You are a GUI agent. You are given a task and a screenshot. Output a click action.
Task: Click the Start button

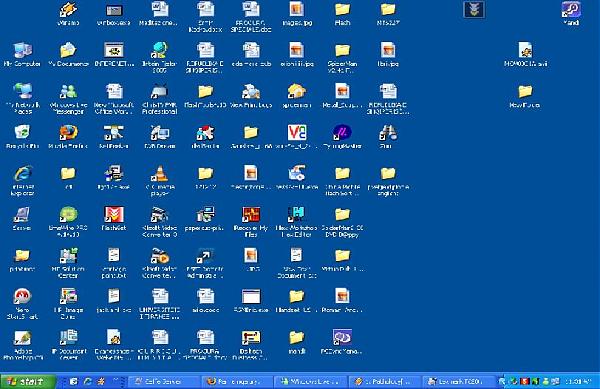point(28,381)
